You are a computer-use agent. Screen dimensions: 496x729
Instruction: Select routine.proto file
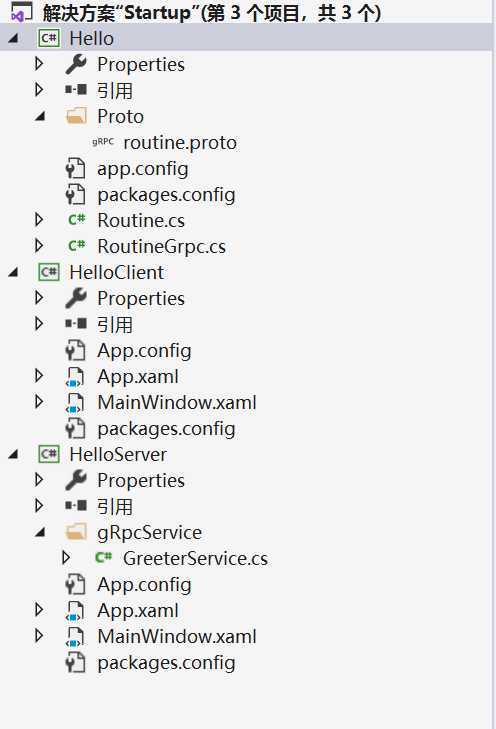tap(180, 143)
